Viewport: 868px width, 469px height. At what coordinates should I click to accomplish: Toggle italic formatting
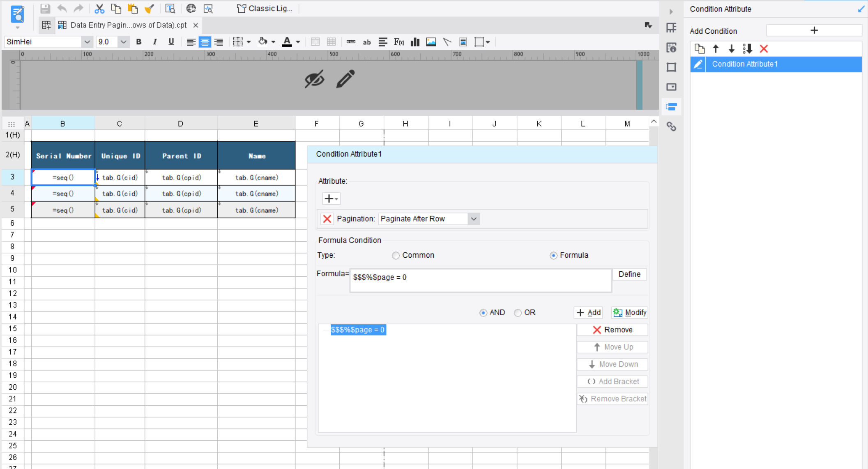point(155,42)
